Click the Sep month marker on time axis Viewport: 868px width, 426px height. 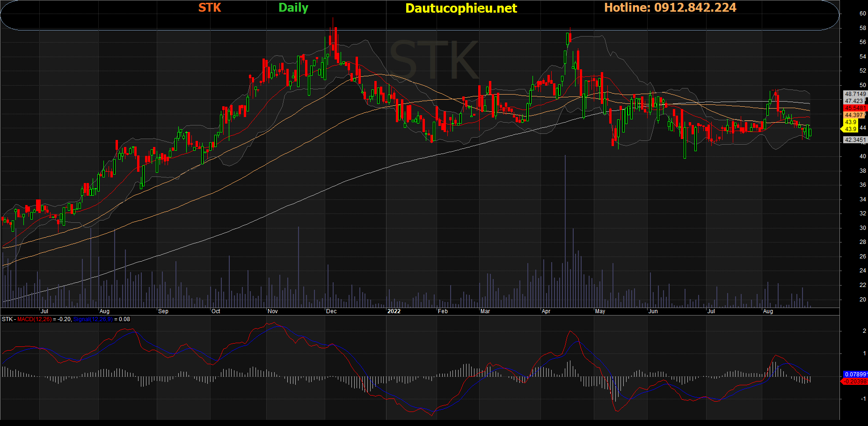coord(163,311)
